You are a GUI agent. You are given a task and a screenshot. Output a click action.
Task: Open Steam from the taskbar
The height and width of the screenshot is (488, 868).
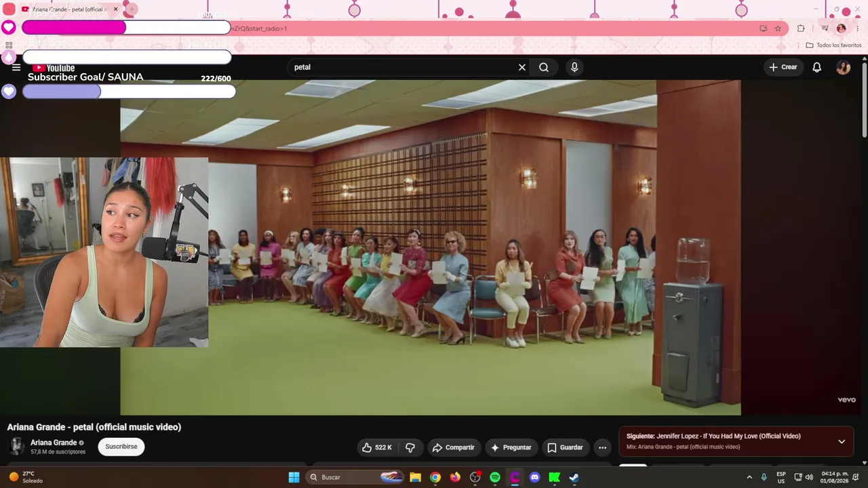[574, 477]
